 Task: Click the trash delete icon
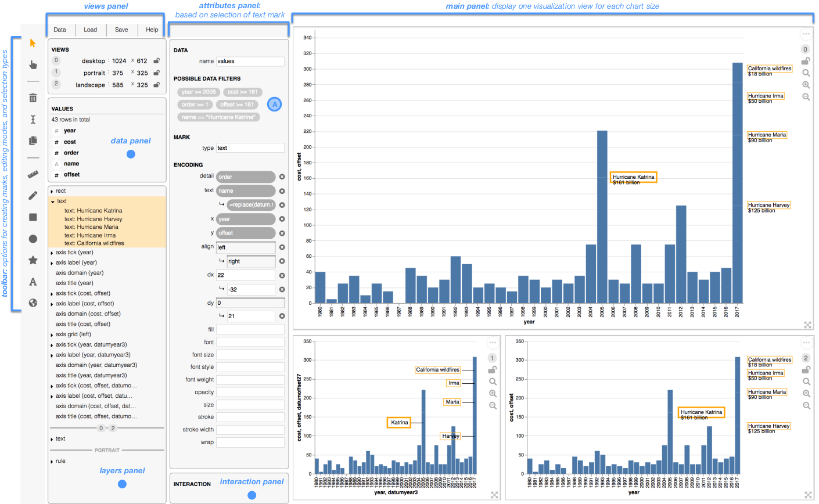[33, 98]
